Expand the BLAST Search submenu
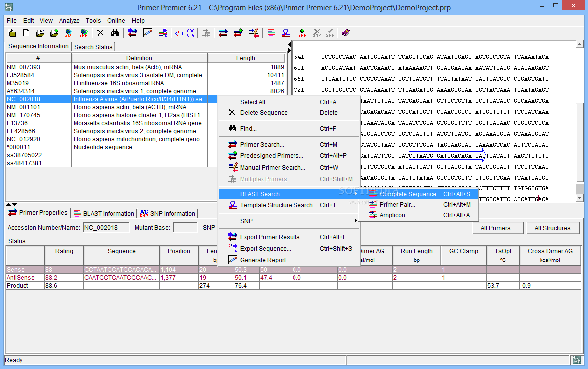This screenshot has height=369, width=588. click(x=289, y=194)
